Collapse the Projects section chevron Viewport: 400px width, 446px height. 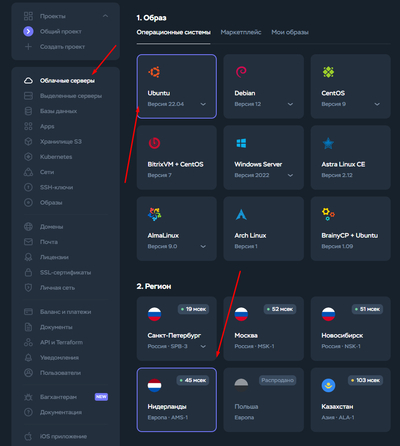tap(105, 16)
